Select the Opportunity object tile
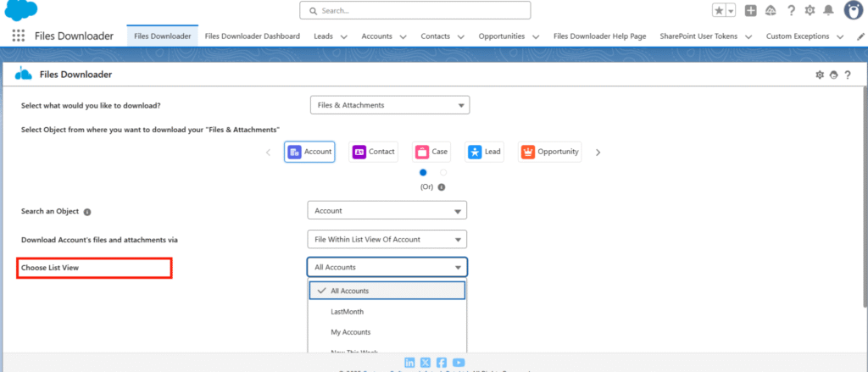The width and height of the screenshot is (868, 372). [x=549, y=152]
